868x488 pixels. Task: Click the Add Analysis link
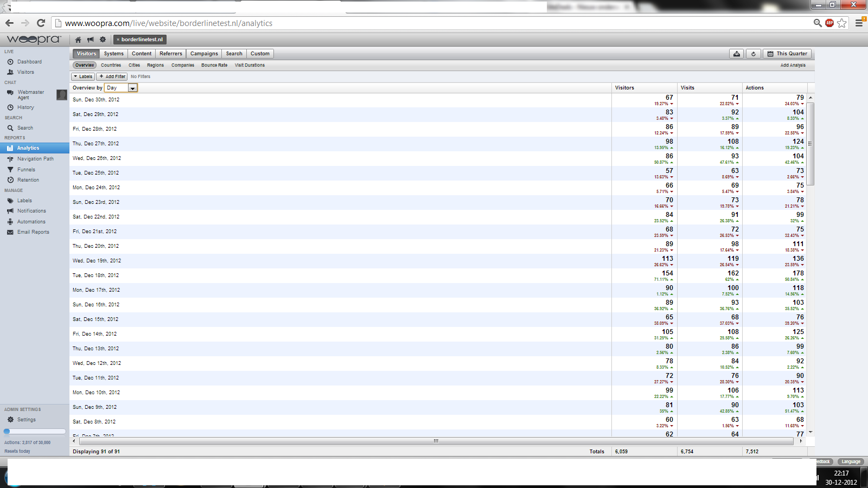[x=793, y=65]
